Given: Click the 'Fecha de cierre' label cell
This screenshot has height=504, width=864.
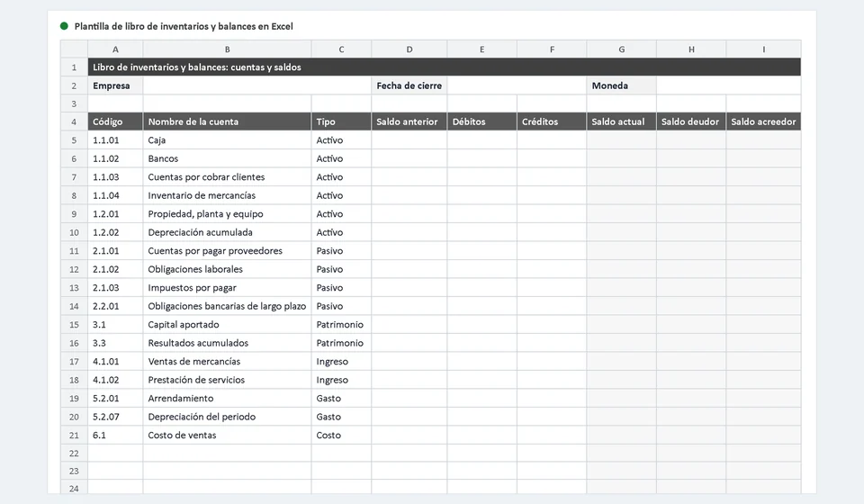Looking at the screenshot, I should [409, 85].
